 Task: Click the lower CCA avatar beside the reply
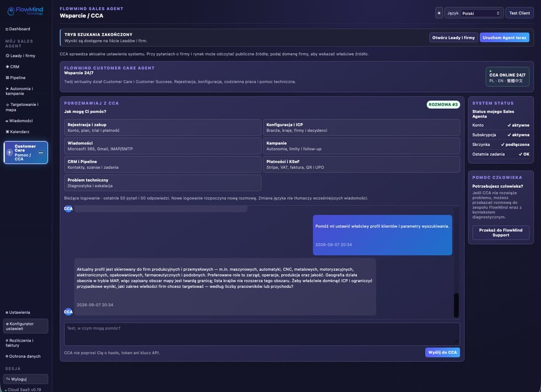tap(68, 312)
